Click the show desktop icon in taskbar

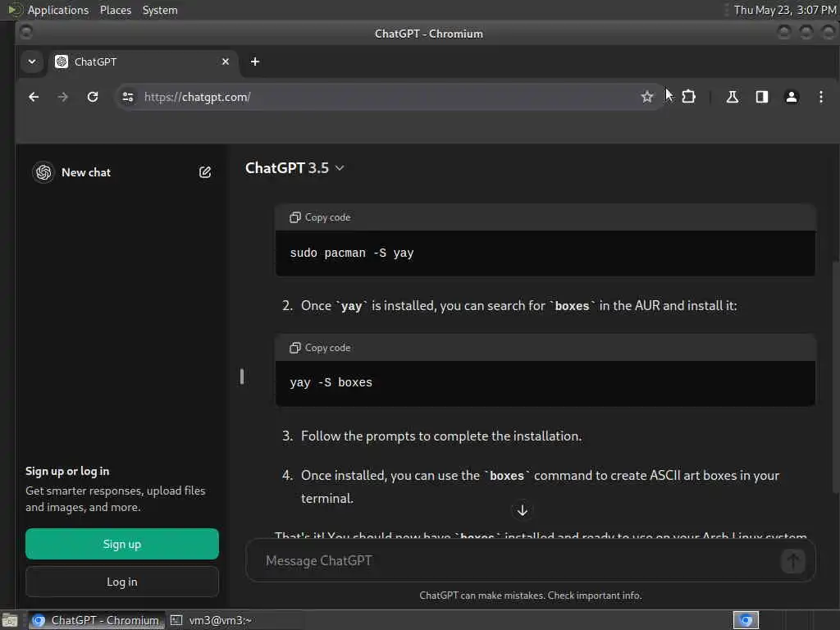click(x=10, y=620)
